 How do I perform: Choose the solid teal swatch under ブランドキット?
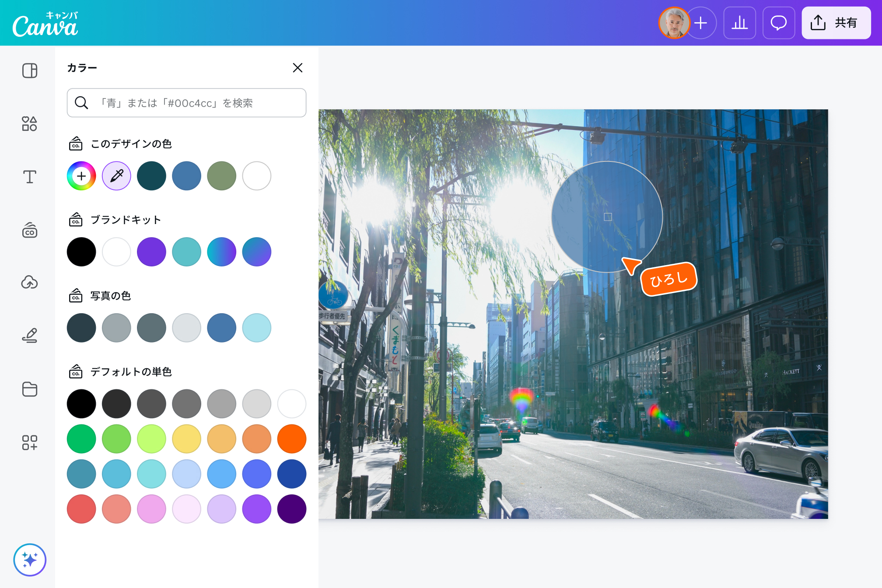click(186, 252)
